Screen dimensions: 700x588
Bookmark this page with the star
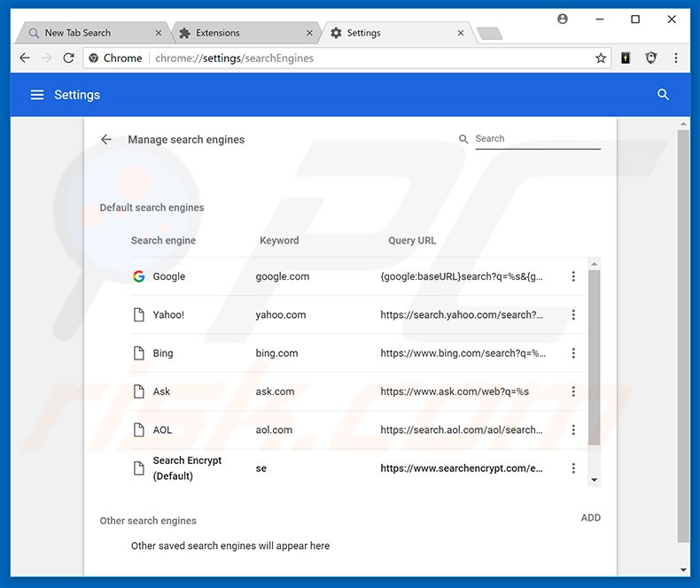click(601, 58)
